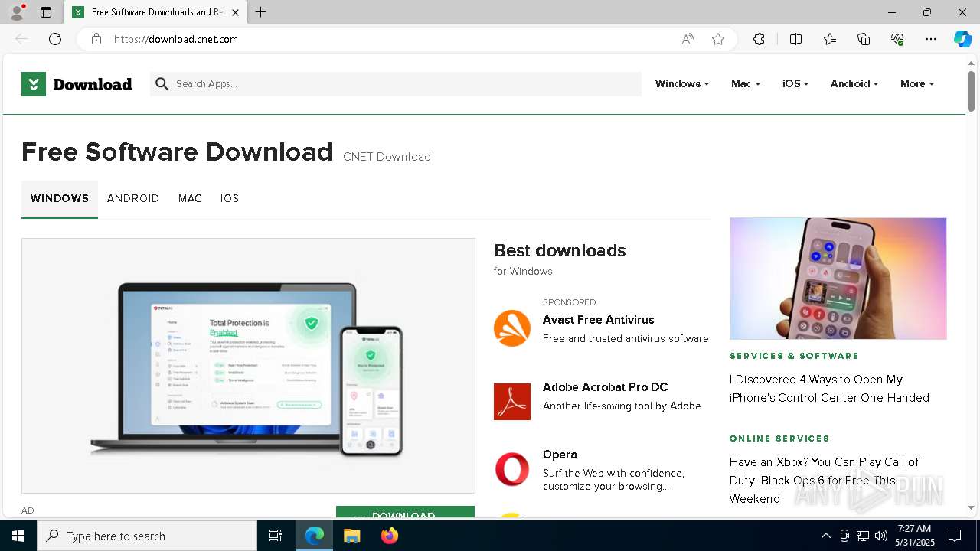The height and width of the screenshot is (551, 980).
Task: Add this page to favorites
Action: coord(717,39)
